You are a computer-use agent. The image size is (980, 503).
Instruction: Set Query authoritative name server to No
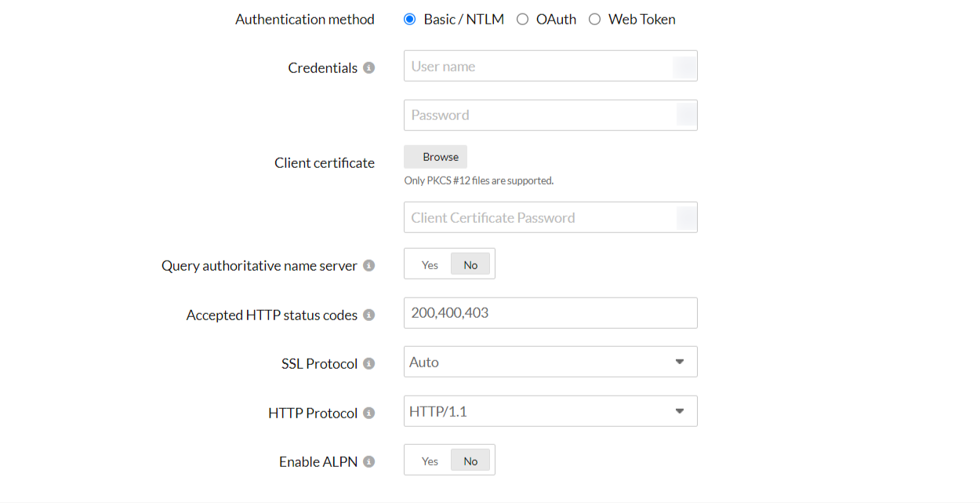[470, 264]
